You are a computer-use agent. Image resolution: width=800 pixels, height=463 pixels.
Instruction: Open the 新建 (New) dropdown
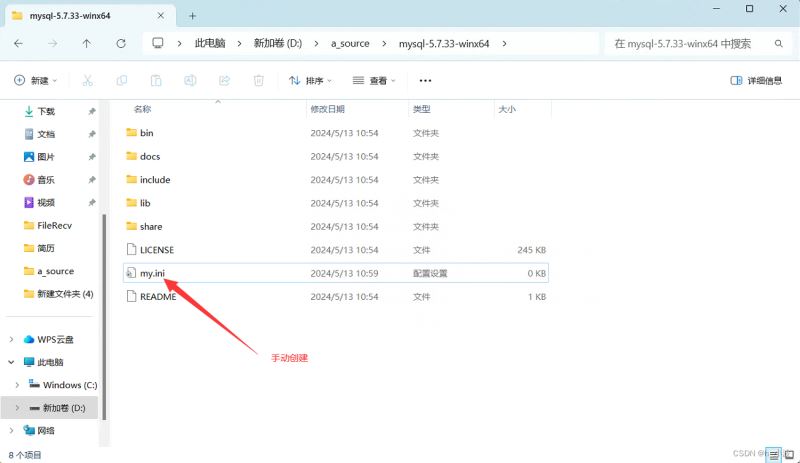(x=36, y=80)
